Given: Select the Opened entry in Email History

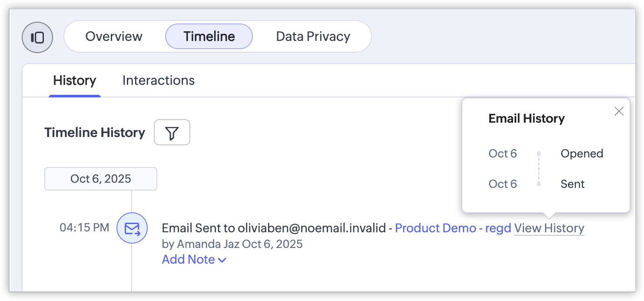Looking at the screenshot, I should pos(582,154).
